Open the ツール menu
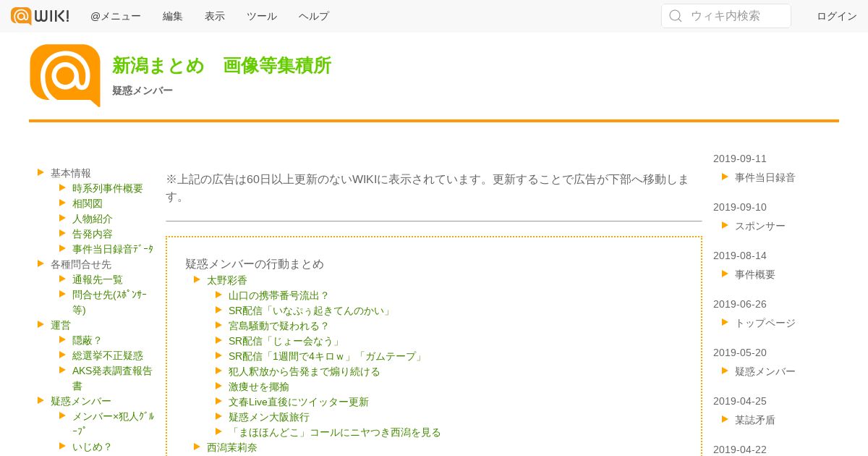Screen dimensions: 868x456 [x=262, y=16]
